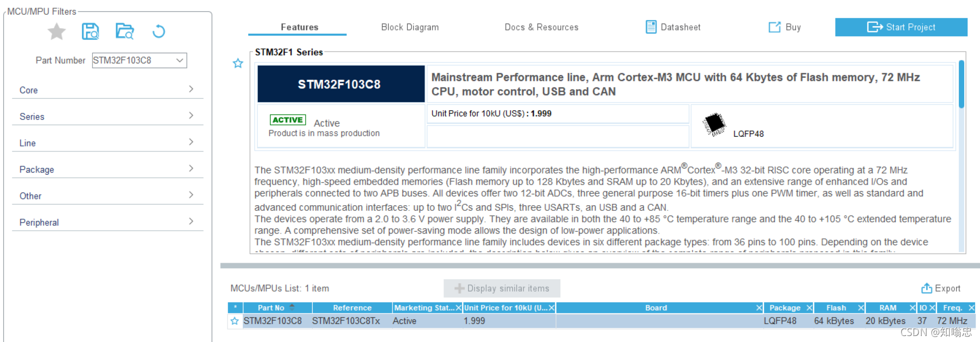Screen dimensions: 980x342
Task: Click the ACTIVE status badge
Action: coord(288,120)
